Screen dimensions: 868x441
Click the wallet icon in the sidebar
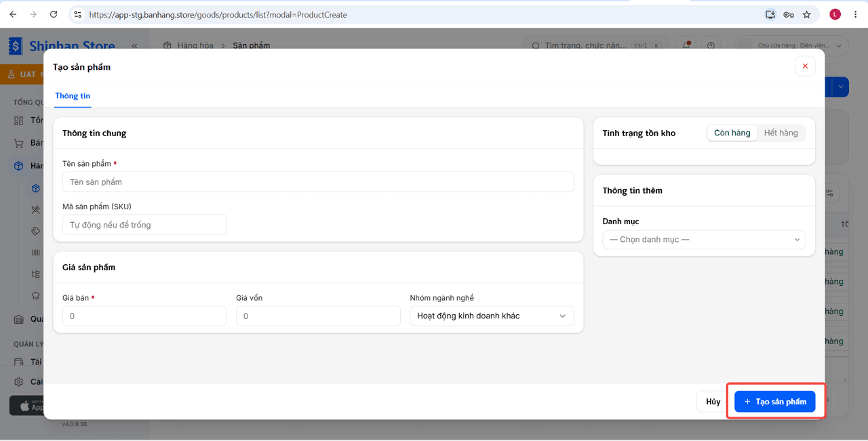point(19,362)
